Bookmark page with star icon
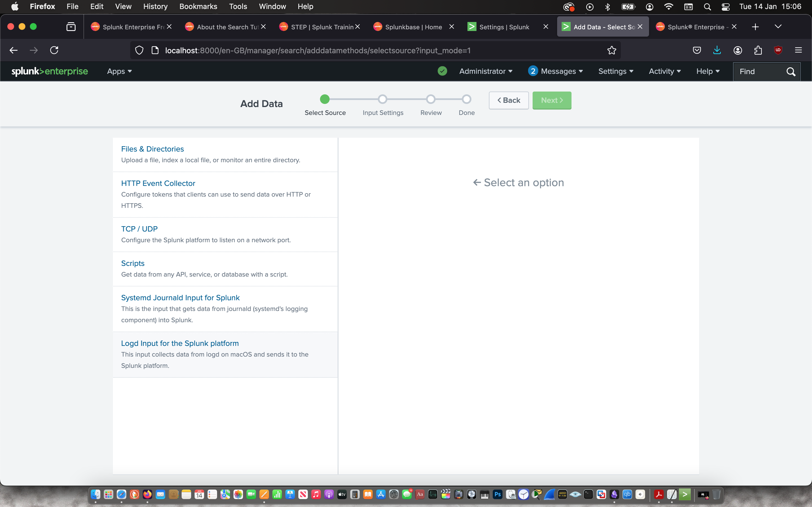Image resolution: width=812 pixels, height=507 pixels. pyautogui.click(x=611, y=50)
